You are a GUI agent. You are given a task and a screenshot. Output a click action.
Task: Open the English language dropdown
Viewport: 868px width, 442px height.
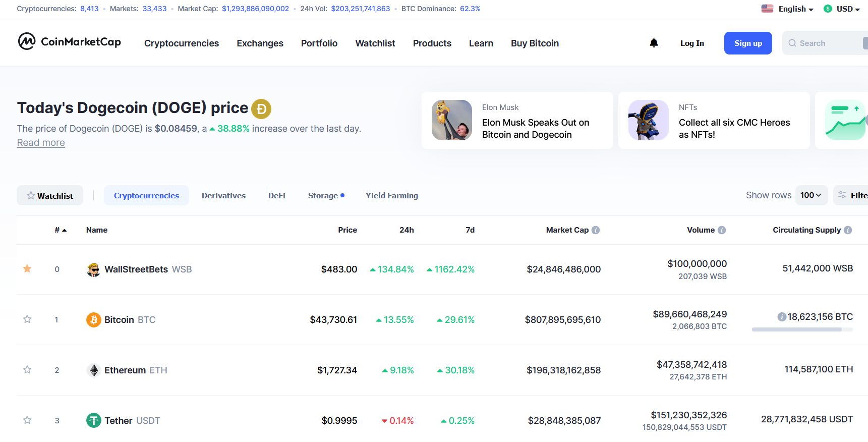[796, 9]
